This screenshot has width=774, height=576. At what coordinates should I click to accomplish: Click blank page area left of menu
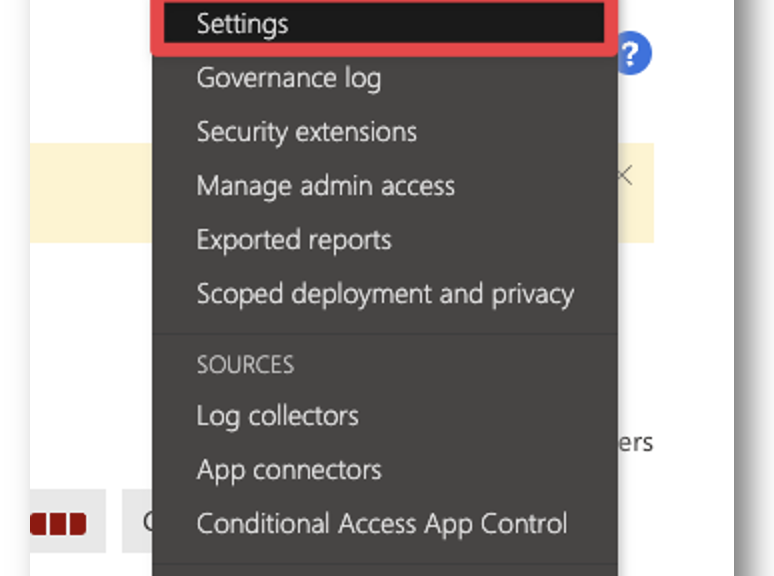click(91, 346)
